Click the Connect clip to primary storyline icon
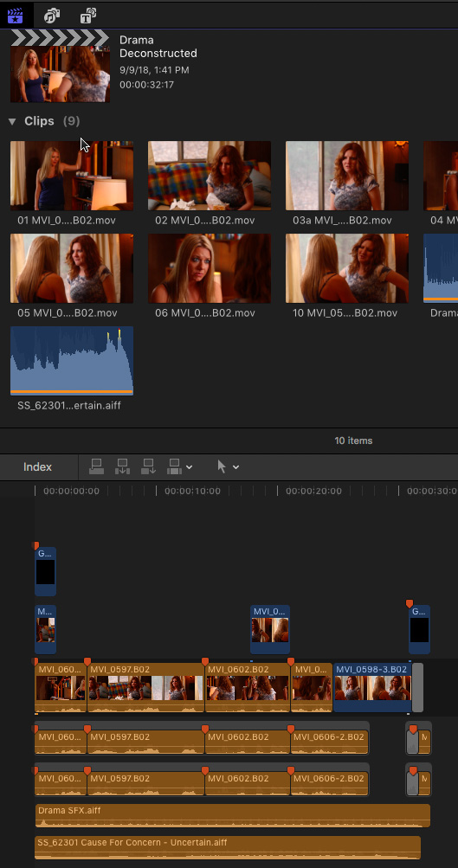The height and width of the screenshot is (868, 458). coord(96,466)
